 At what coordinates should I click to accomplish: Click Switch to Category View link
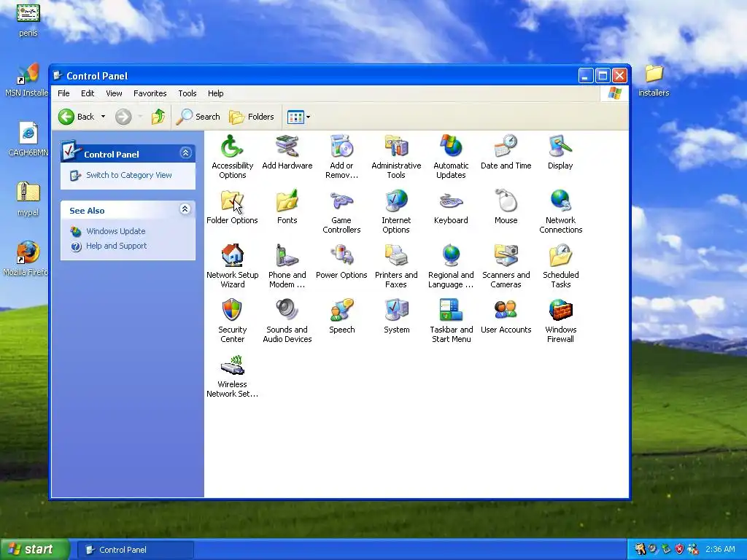(128, 175)
